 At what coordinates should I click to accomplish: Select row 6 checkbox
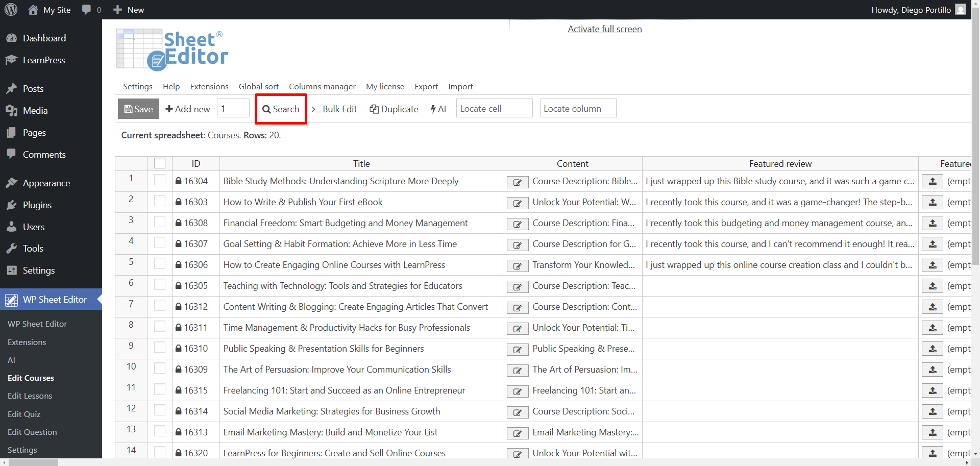pyautogui.click(x=160, y=285)
